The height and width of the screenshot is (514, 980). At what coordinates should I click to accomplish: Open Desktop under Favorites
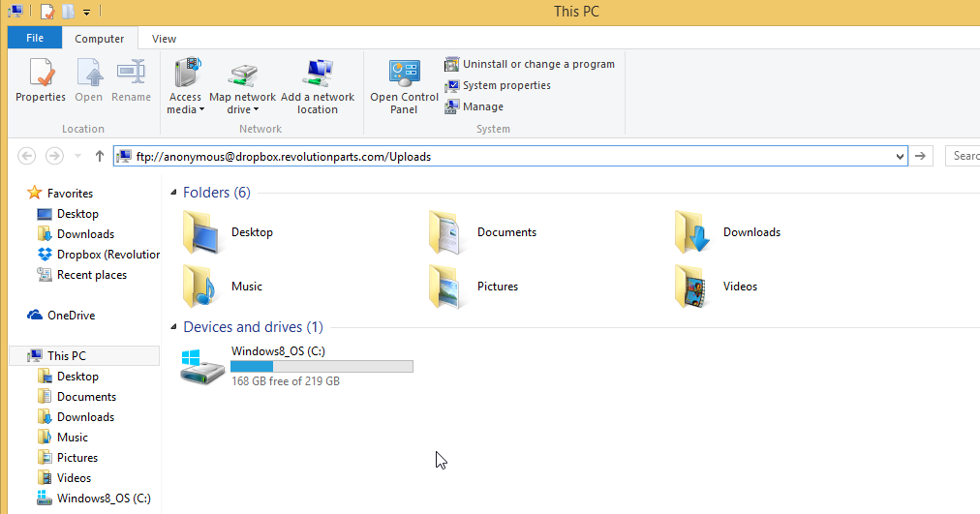coord(68,214)
